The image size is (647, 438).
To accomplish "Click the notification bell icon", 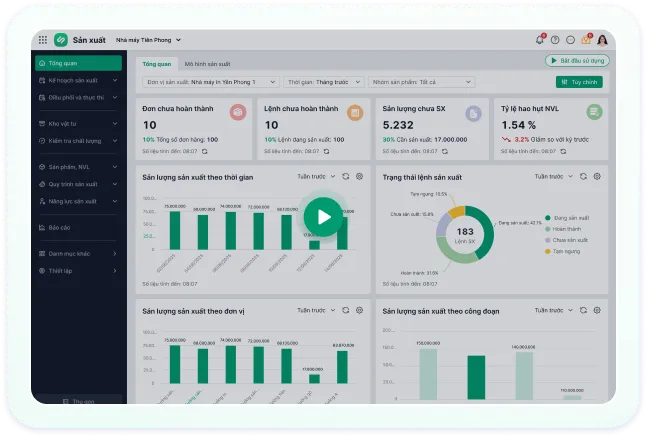I will point(540,40).
